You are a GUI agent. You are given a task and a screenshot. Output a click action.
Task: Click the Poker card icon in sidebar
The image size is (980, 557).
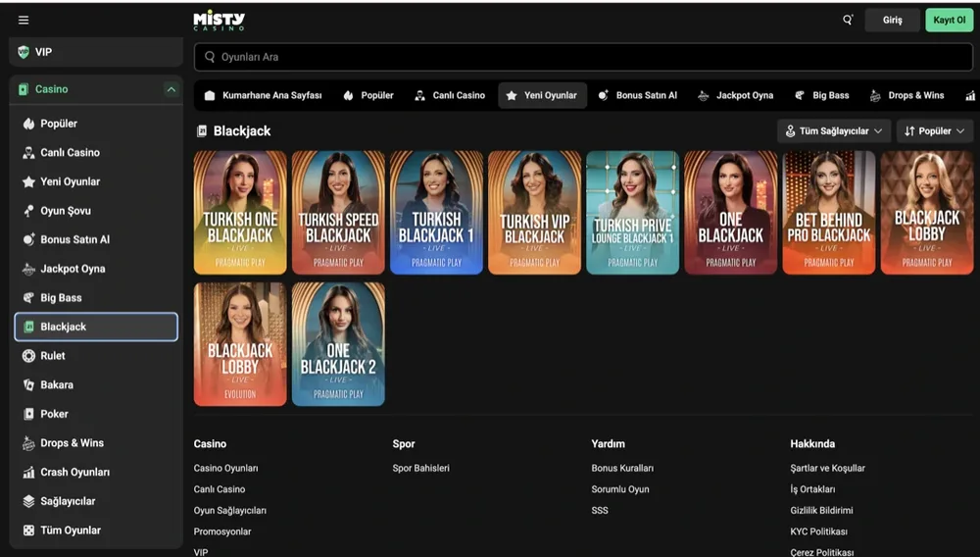tap(28, 414)
